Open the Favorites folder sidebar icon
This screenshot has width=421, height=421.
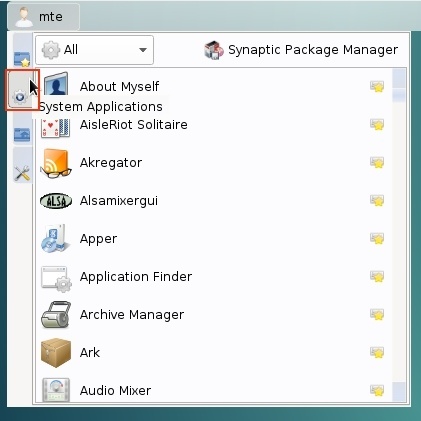click(x=22, y=59)
